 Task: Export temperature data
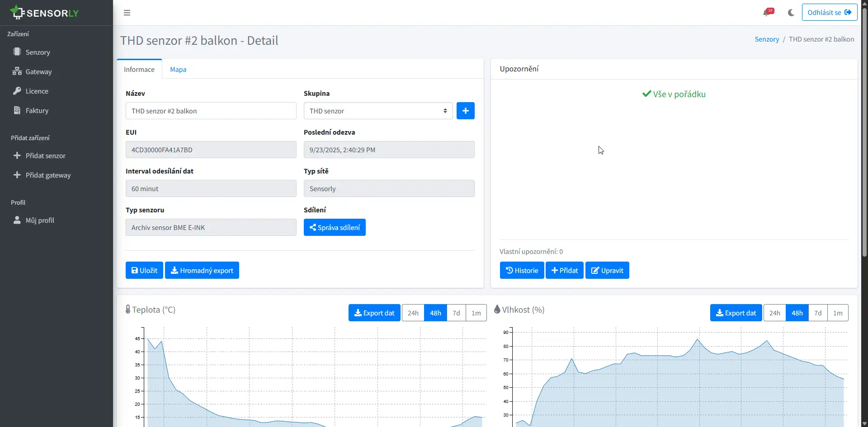coord(374,313)
